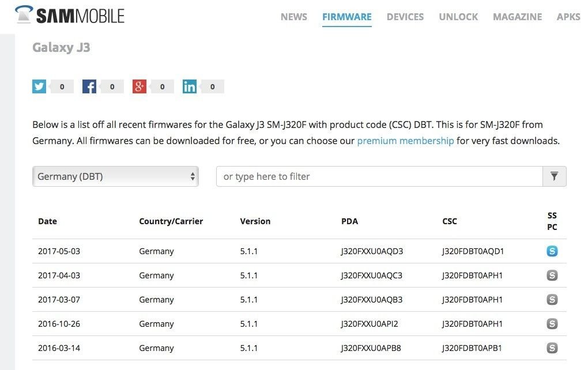Click the Google Plus share count
This screenshot has width=588, height=370.
[x=163, y=86]
